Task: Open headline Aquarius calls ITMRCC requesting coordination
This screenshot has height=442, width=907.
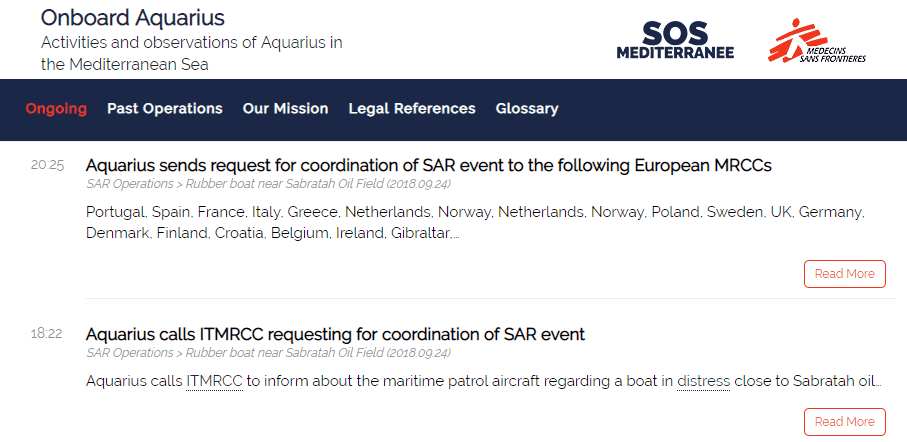Action: point(335,334)
